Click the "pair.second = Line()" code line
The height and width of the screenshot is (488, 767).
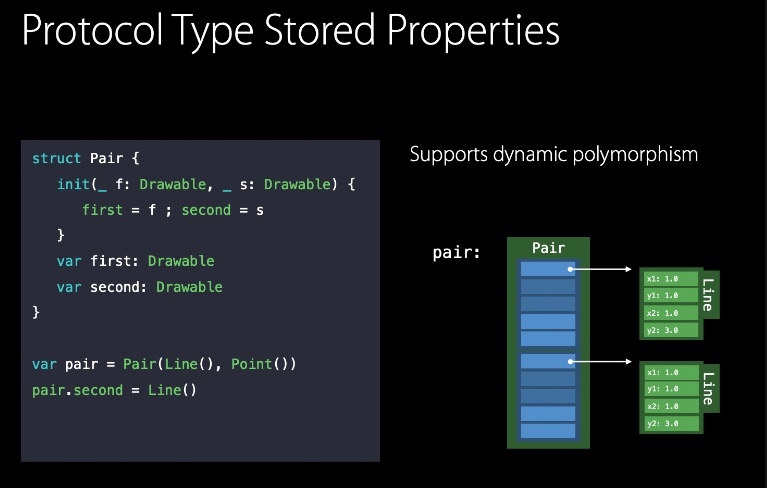(x=114, y=390)
